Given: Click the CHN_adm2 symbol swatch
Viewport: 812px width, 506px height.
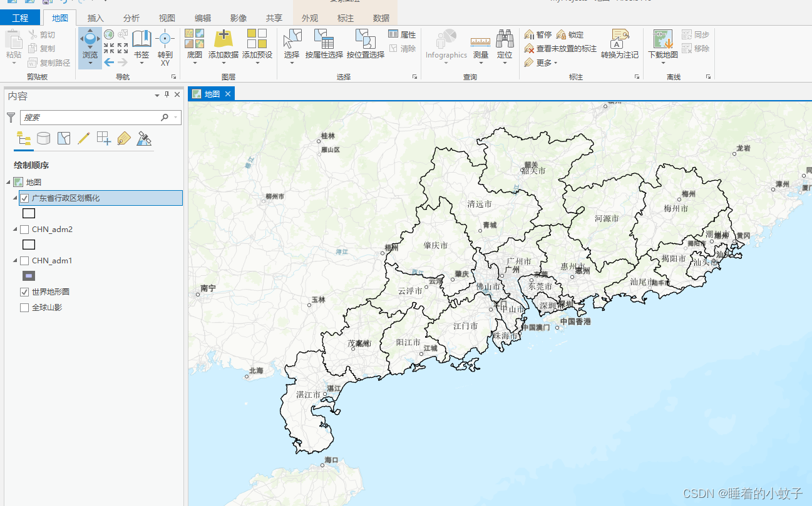Looking at the screenshot, I should (x=29, y=245).
